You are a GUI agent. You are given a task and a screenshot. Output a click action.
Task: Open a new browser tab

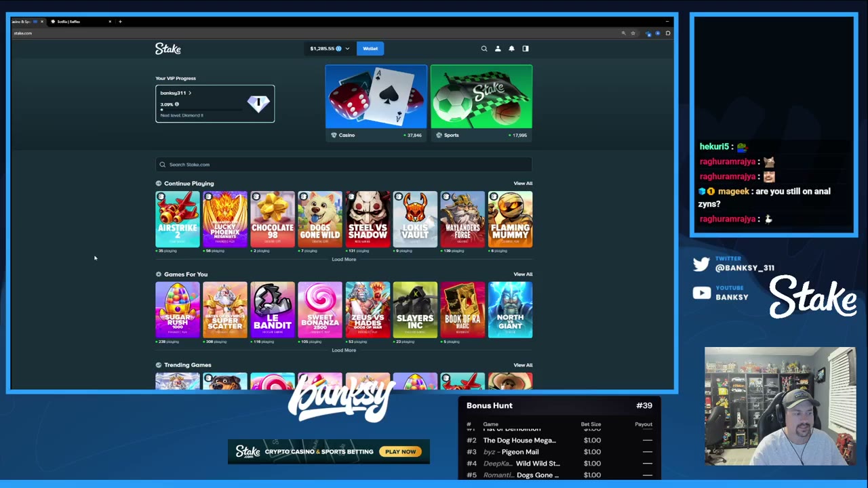point(120,22)
